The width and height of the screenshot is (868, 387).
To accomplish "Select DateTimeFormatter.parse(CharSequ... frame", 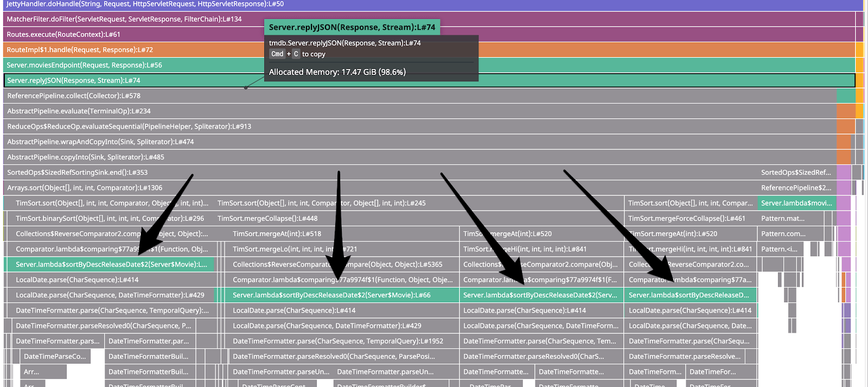I will pos(691,341).
